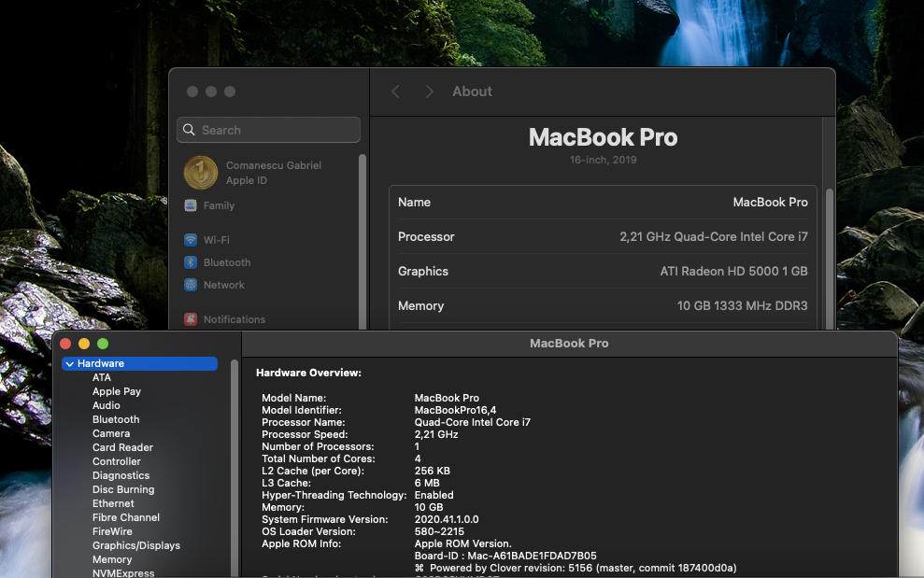Click the Apple ID avatar coin icon

point(201,173)
